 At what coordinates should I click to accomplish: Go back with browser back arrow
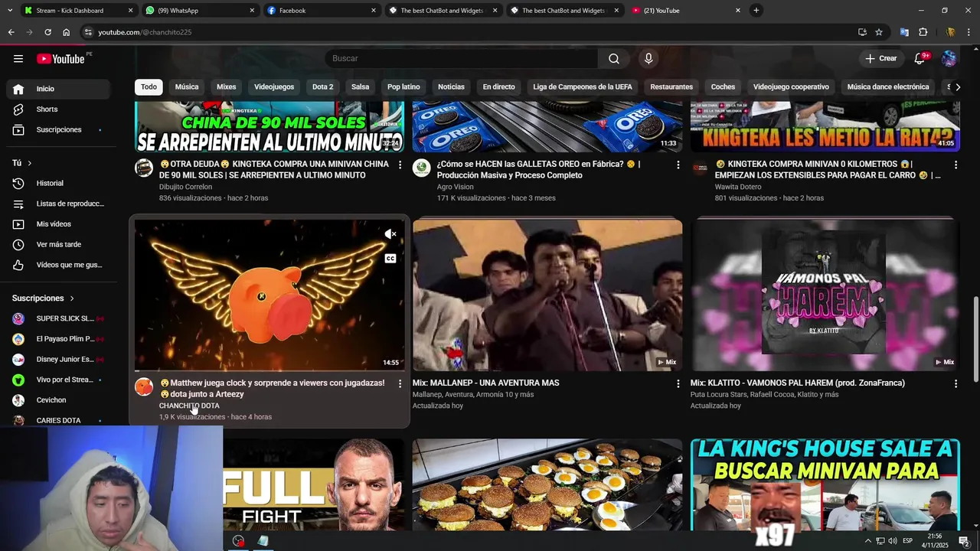pyautogui.click(x=11, y=32)
